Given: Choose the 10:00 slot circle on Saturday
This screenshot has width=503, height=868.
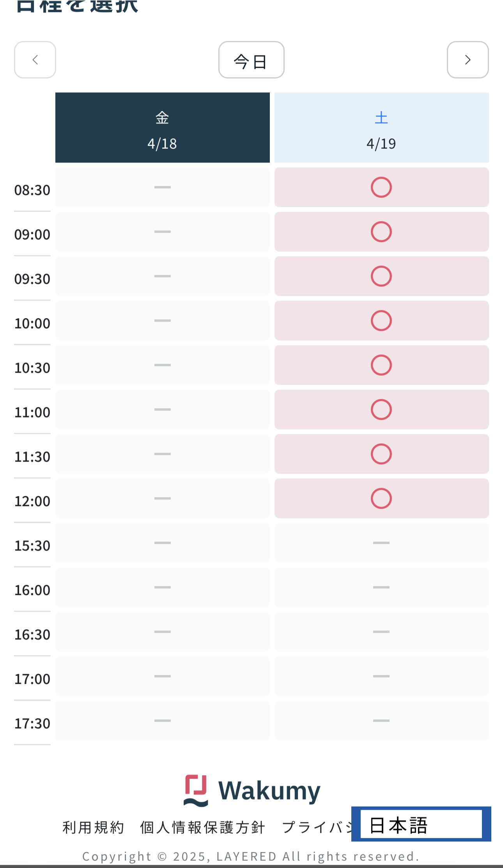Looking at the screenshot, I should point(381,321).
